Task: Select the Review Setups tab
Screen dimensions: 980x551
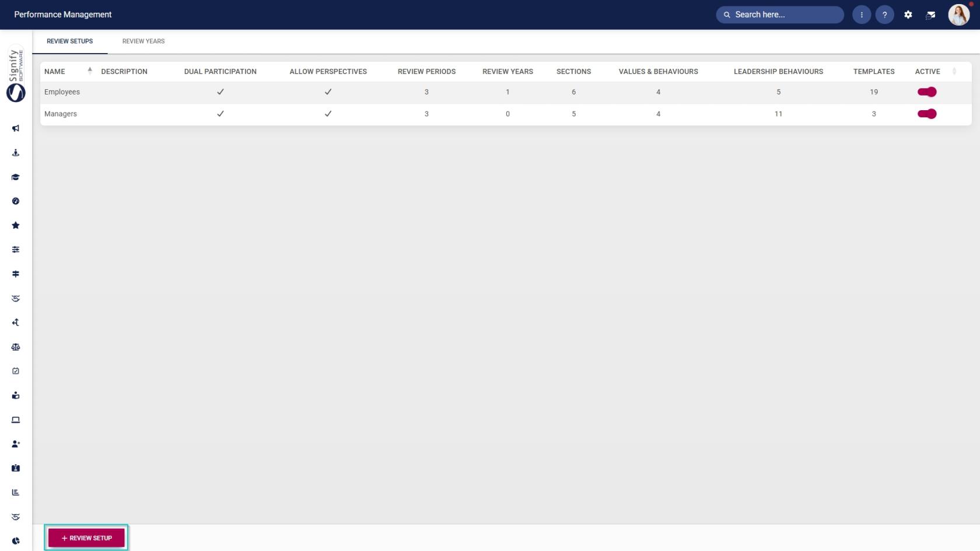Action: [x=70, y=41]
